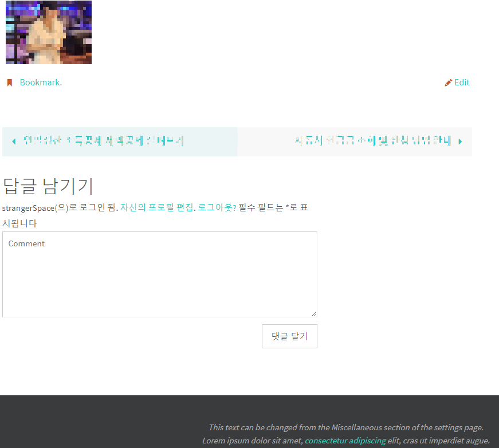Image resolution: width=499 pixels, height=448 pixels.
Task: Click the right arrow for the next post
Action: click(460, 141)
